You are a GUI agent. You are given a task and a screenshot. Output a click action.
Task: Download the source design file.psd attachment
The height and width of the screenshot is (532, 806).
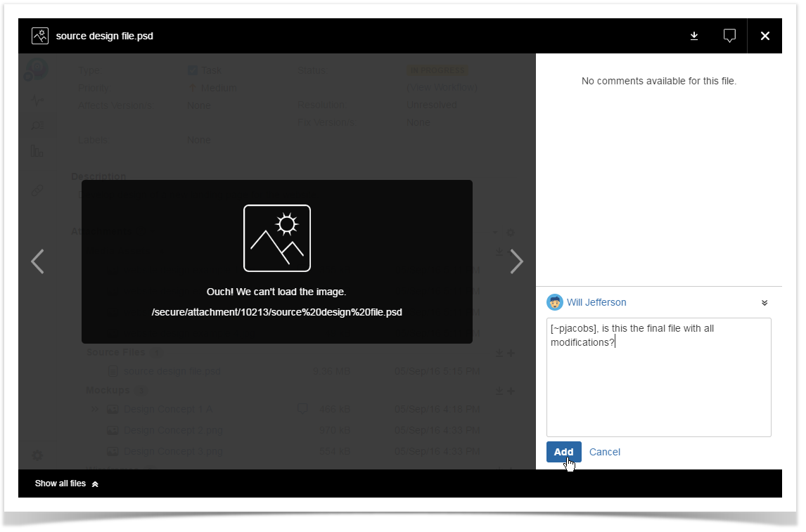coord(694,36)
